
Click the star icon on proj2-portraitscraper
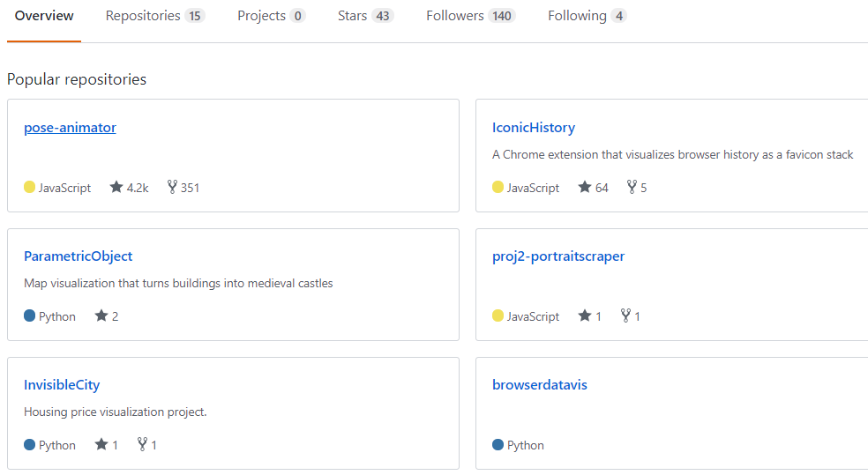[585, 315]
